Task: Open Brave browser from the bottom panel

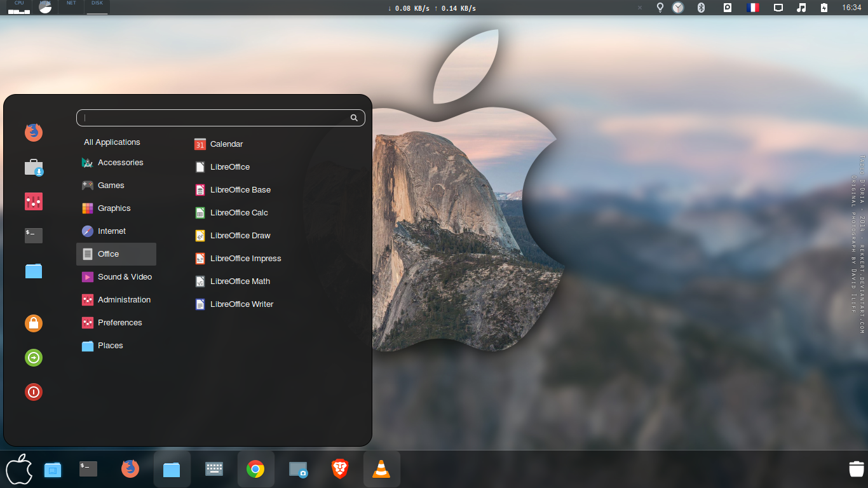Action: tap(340, 469)
